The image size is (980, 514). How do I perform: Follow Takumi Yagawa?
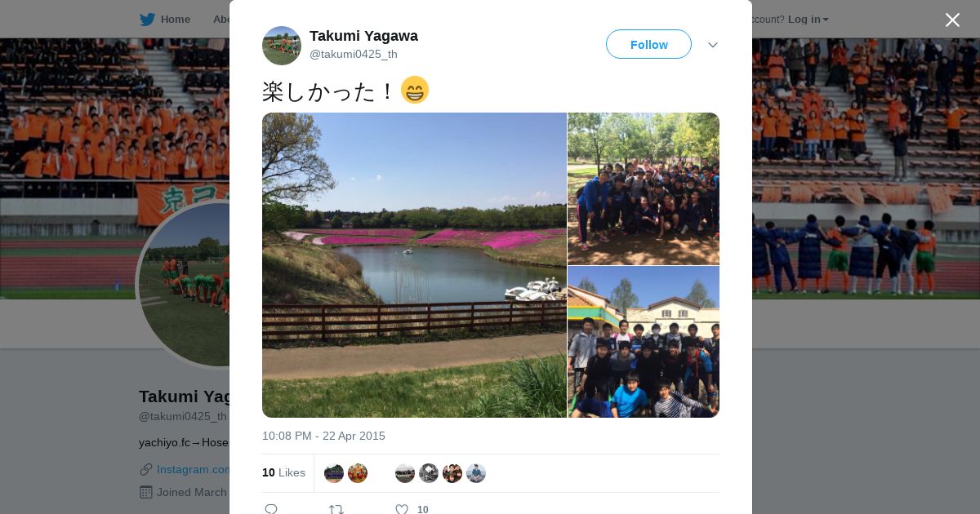point(648,44)
